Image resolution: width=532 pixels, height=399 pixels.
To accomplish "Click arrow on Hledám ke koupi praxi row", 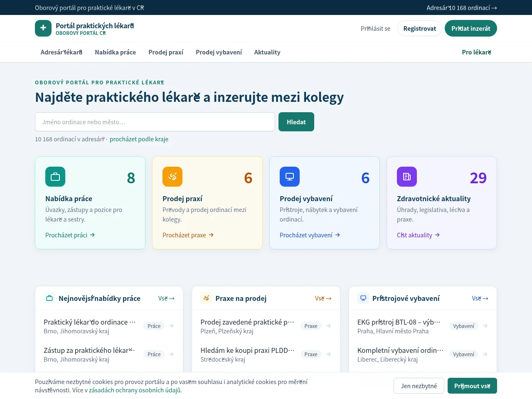I will 328,354.
